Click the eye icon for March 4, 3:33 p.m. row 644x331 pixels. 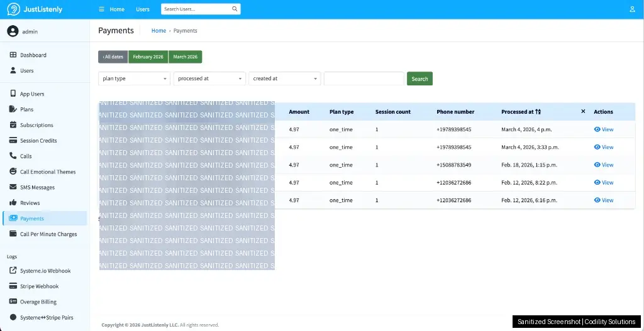click(597, 147)
